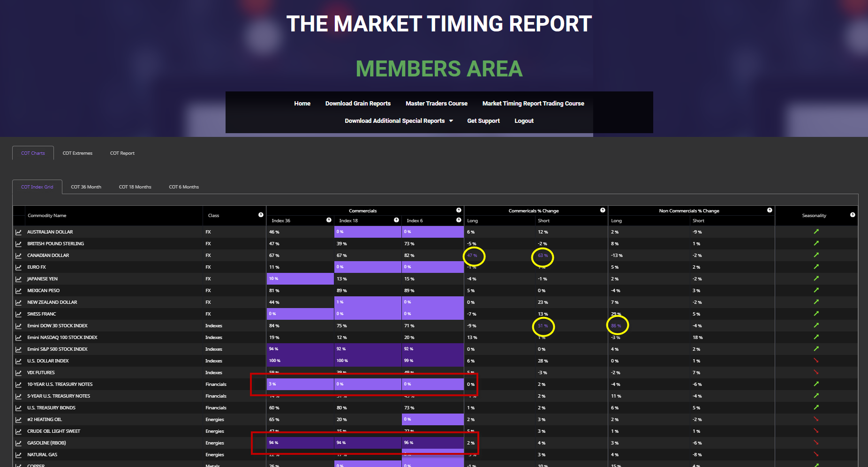Switch to COT Extremes tab

(x=77, y=153)
